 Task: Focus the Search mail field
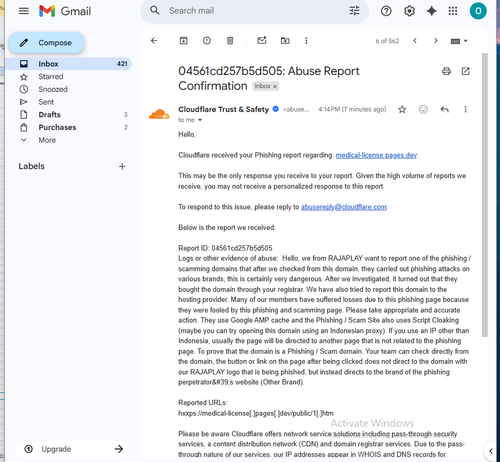pyautogui.click(x=255, y=11)
